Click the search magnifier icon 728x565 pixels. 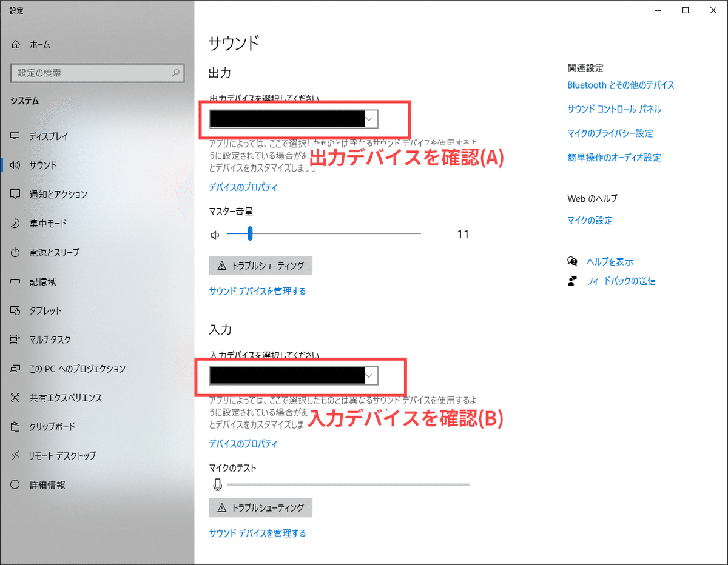(176, 73)
